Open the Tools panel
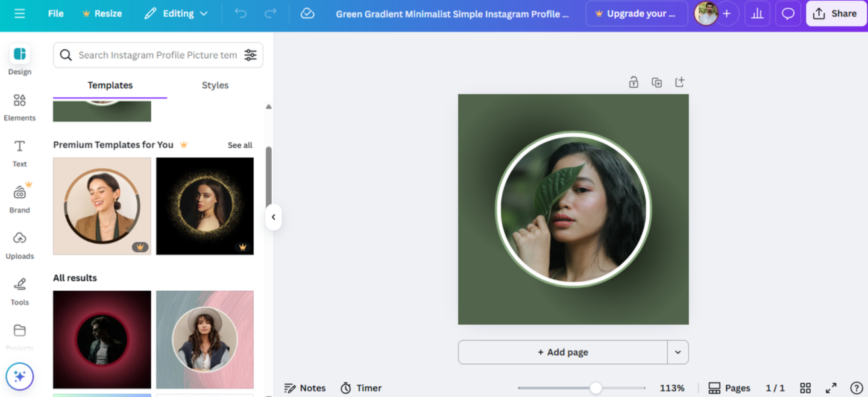 (x=19, y=290)
